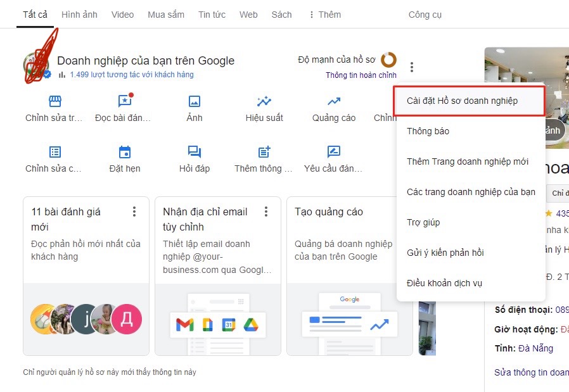Click the Google Calendar icon in card
569x392 pixels.
coord(229,324)
